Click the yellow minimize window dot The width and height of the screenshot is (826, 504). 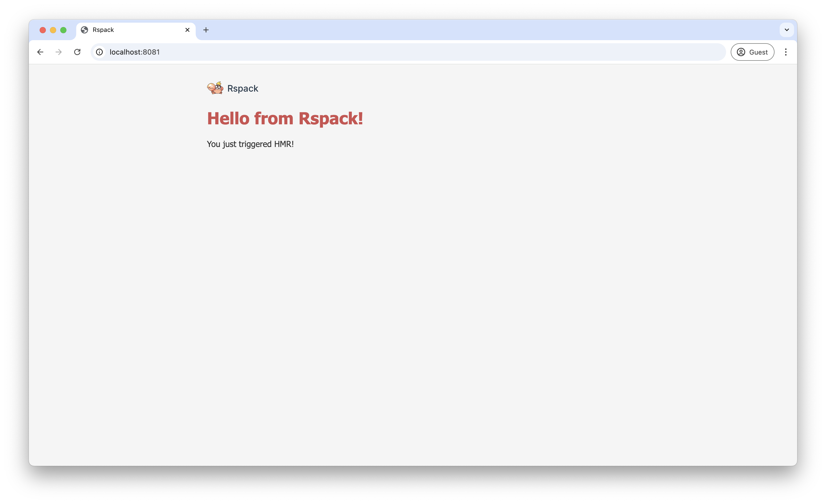(53, 30)
